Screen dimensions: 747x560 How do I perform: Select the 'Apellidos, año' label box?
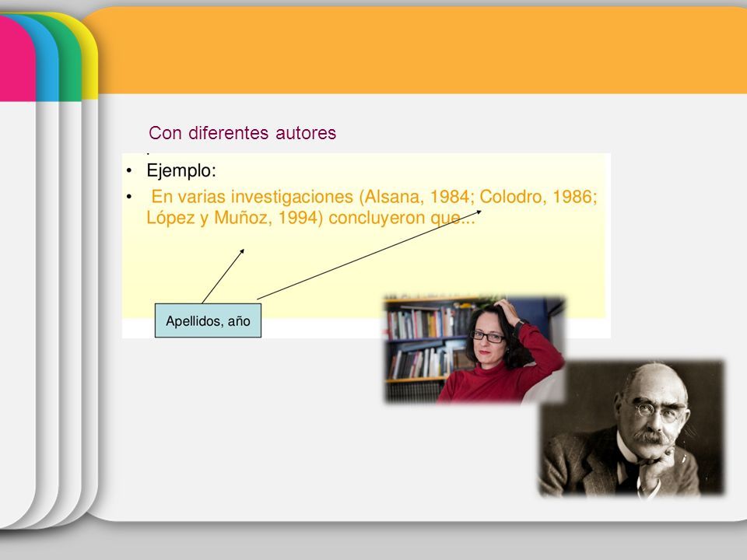[x=208, y=320]
